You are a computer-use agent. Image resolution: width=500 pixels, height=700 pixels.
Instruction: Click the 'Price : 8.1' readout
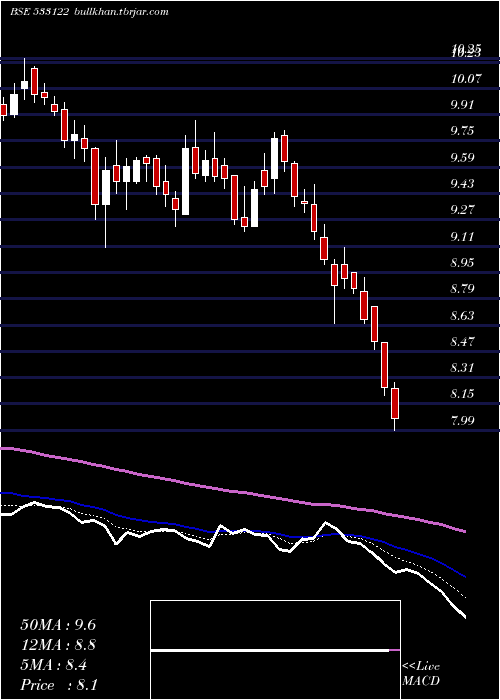[59, 685]
